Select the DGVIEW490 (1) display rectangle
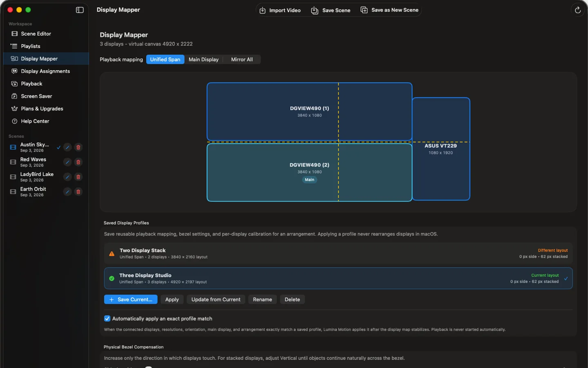The image size is (588, 368). point(310,112)
